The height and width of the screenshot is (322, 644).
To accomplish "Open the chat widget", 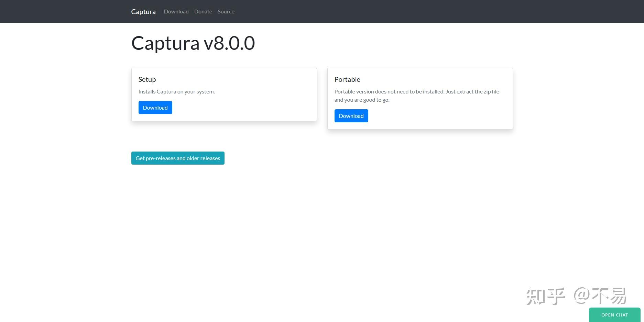I will pyautogui.click(x=614, y=315).
